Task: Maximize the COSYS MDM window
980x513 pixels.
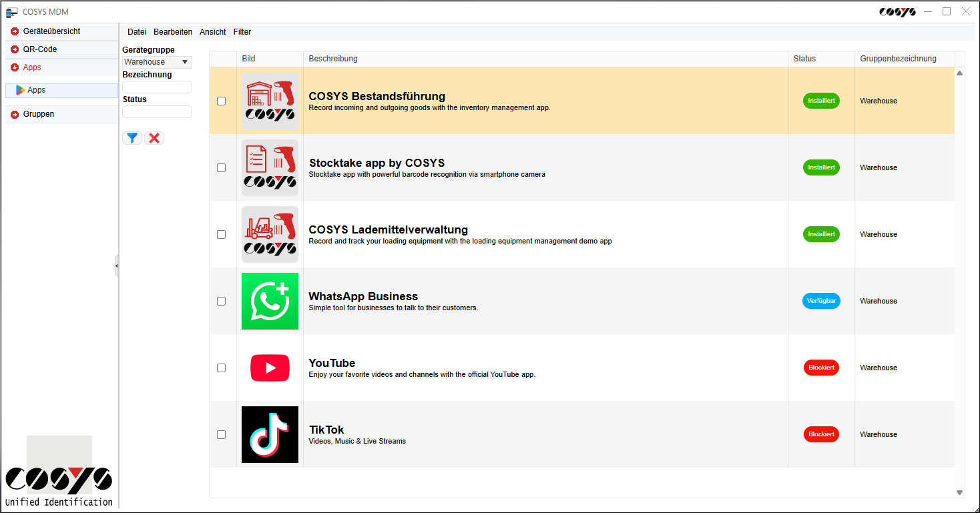Action: click(947, 11)
